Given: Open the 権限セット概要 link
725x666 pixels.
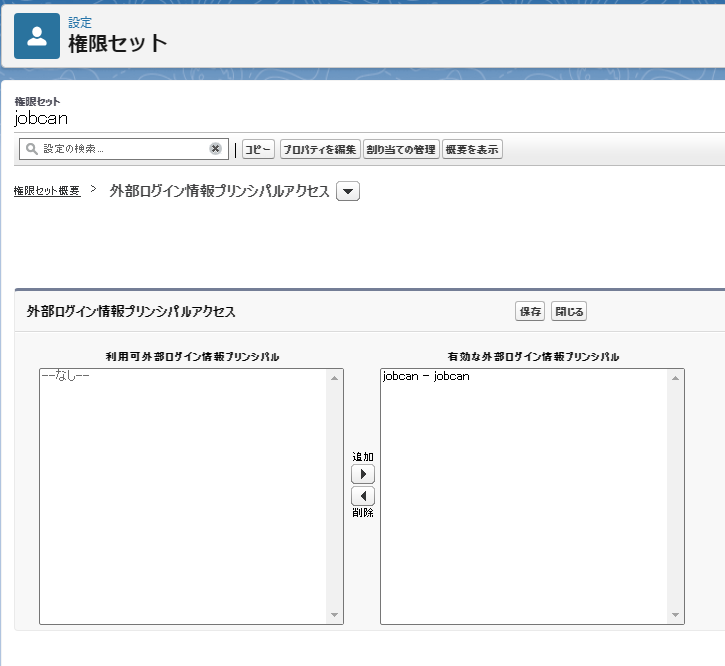Looking at the screenshot, I should click(47, 191).
